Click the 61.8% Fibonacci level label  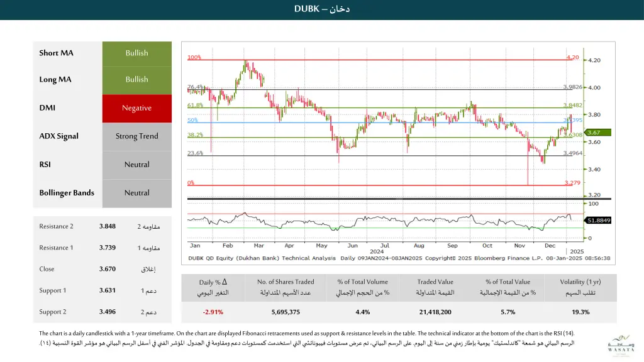tap(195, 105)
